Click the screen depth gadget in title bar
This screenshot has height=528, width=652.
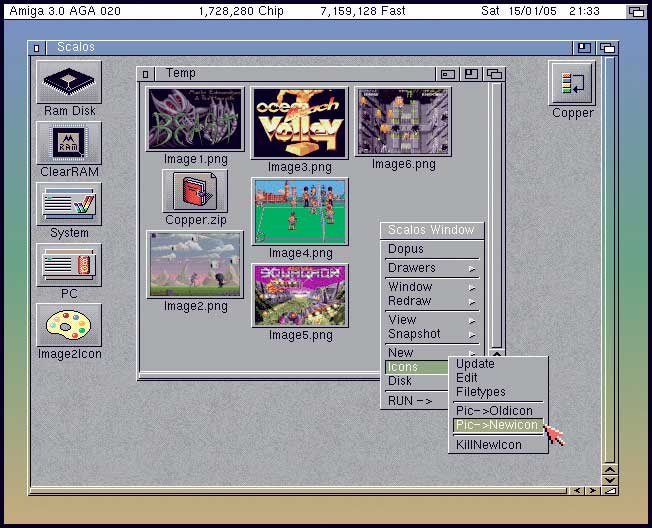point(636,12)
